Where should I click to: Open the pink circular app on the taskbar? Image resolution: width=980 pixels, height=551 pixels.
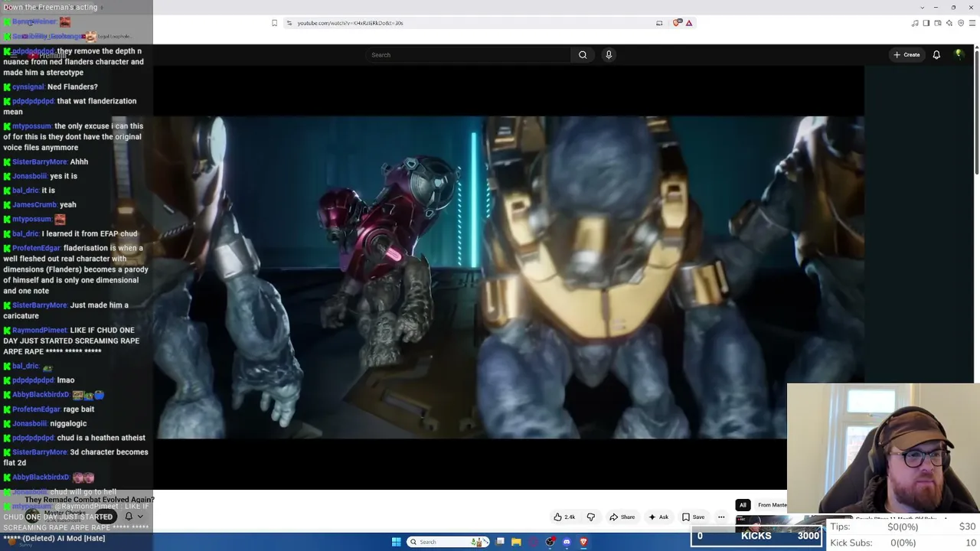click(x=533, y=542)
